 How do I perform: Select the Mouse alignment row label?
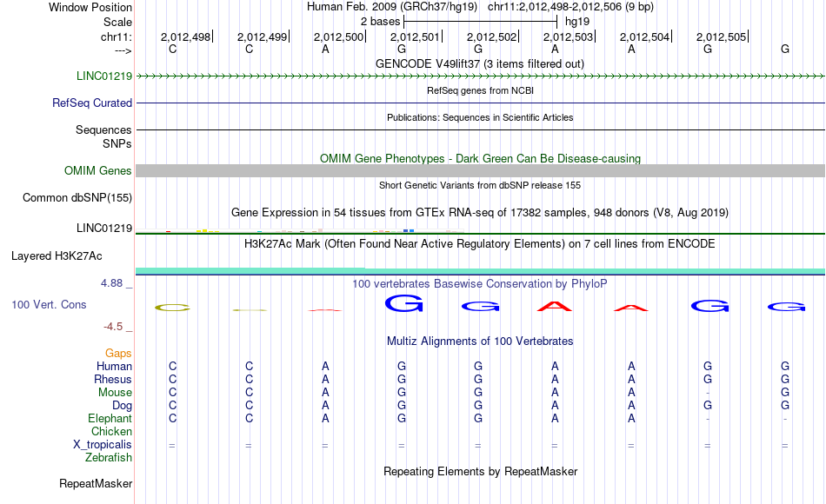click(x=115, y=393)
